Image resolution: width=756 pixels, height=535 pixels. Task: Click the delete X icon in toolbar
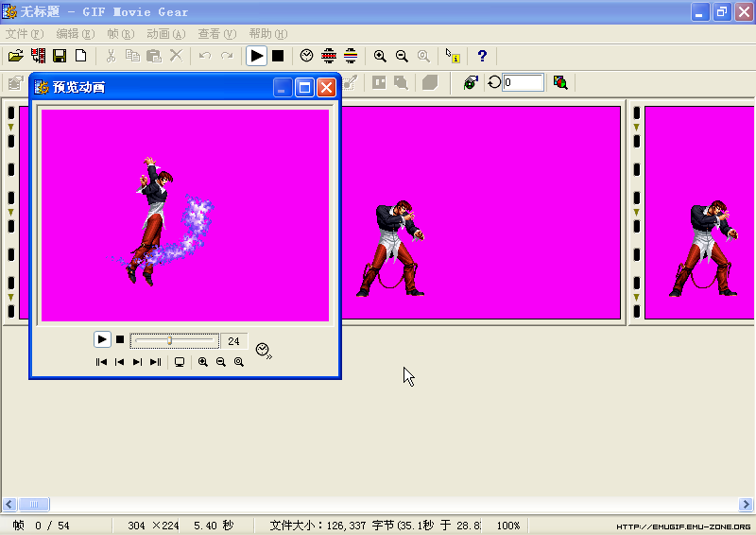[177, 56]
